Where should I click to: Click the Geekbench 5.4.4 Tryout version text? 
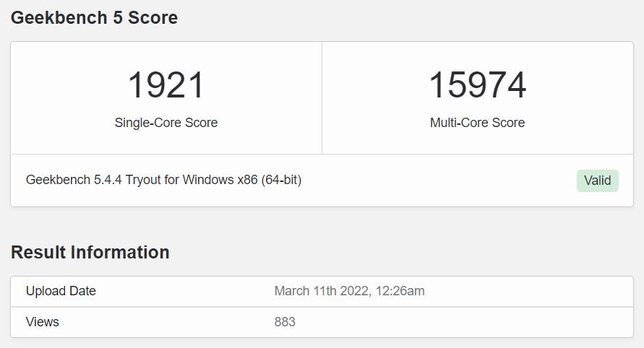tap(163, 180)
